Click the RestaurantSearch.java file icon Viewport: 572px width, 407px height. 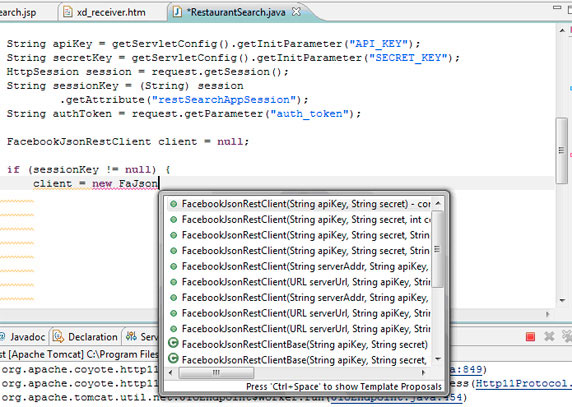point(178,12)
